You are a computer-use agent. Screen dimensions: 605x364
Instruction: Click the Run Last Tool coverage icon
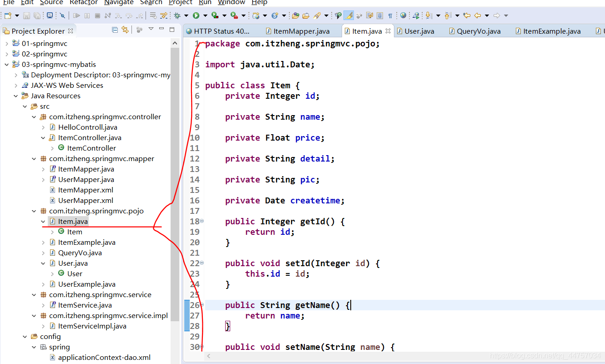(215, 15)
